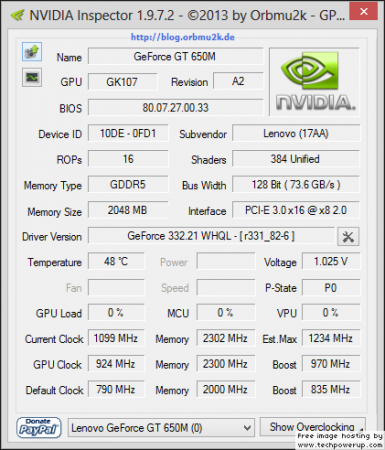Click the Bus Width value 128 Bit
This screenshot has height=450, width=385.
296,184
